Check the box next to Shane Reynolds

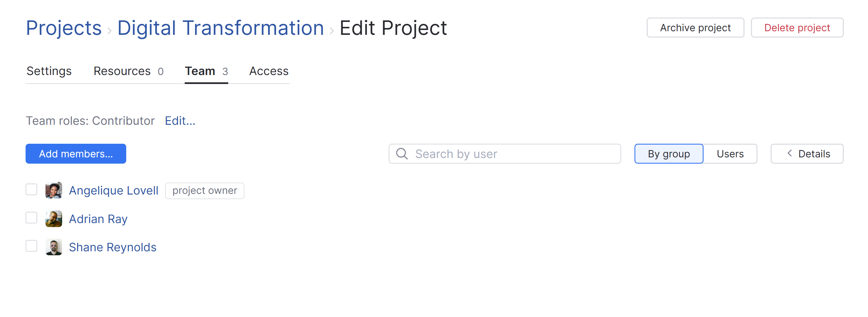point(31,246)
